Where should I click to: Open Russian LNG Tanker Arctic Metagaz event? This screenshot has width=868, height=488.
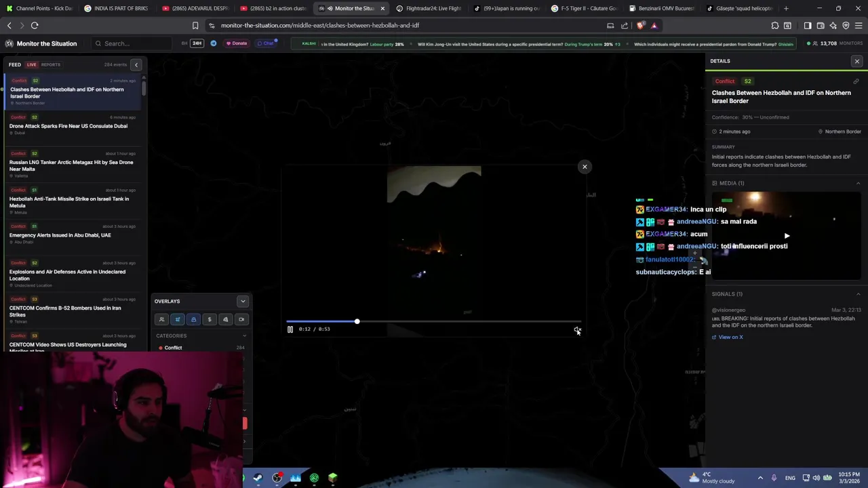pyautogui.click(x=73, y=165)
